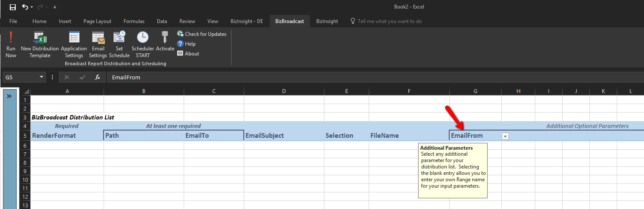Click the Insert Function fx button
Screen dimensions: 644x209
pos(98,77)
